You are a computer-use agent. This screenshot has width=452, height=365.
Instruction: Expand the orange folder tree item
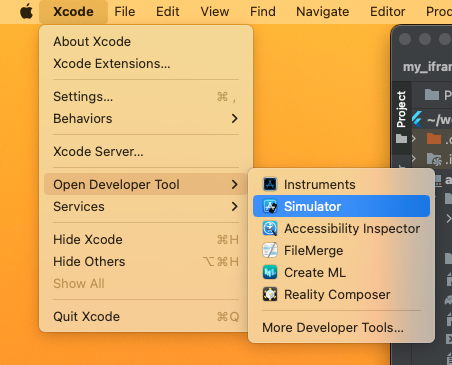(x=414, y=138)
